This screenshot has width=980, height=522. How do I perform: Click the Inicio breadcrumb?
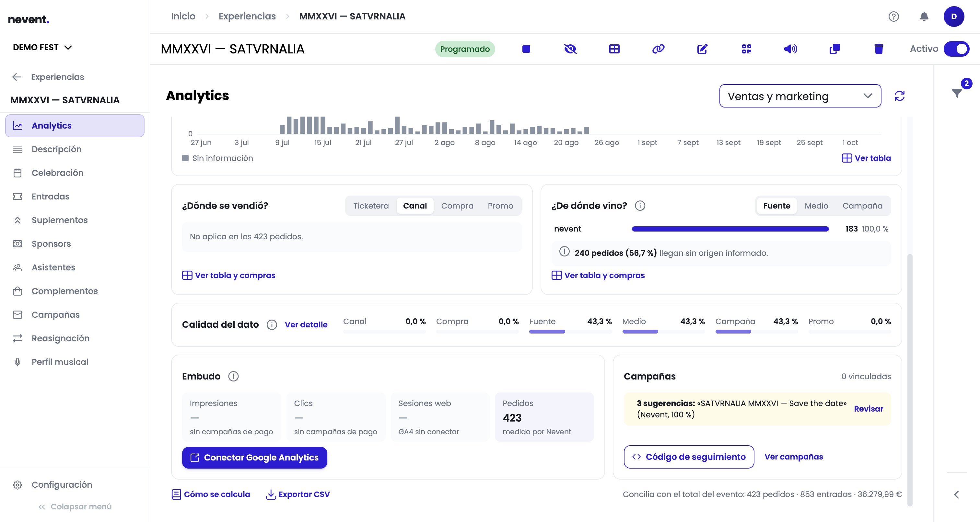pyautogui.click(x=183, y=16)
